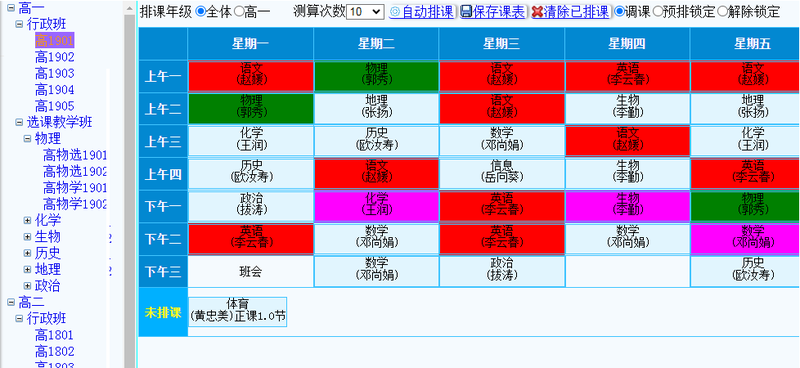Viewport: 800px width, 368px height.
Task: Click the magenta 化学 cell on 星期二 下午一
Action: click(x=377, y=206)
